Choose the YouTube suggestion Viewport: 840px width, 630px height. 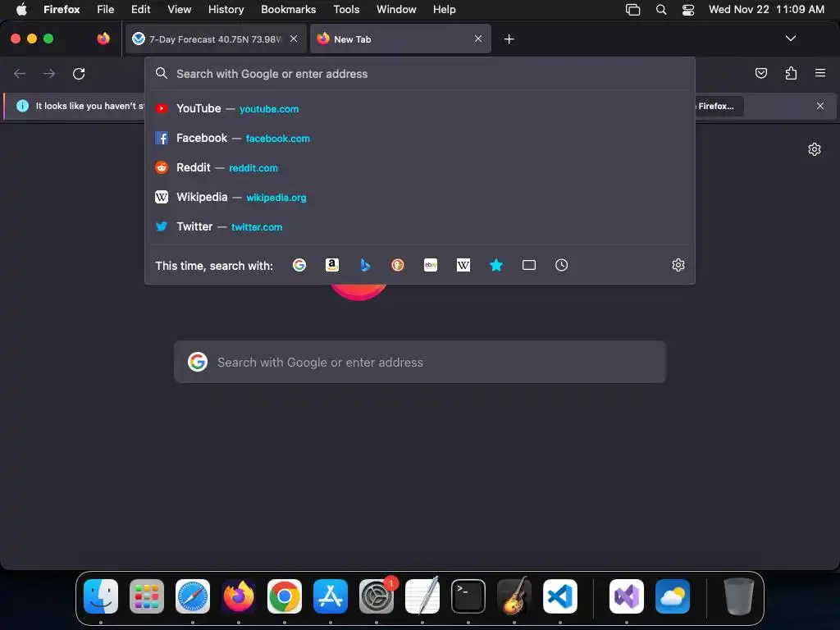[x=420, y=109]
